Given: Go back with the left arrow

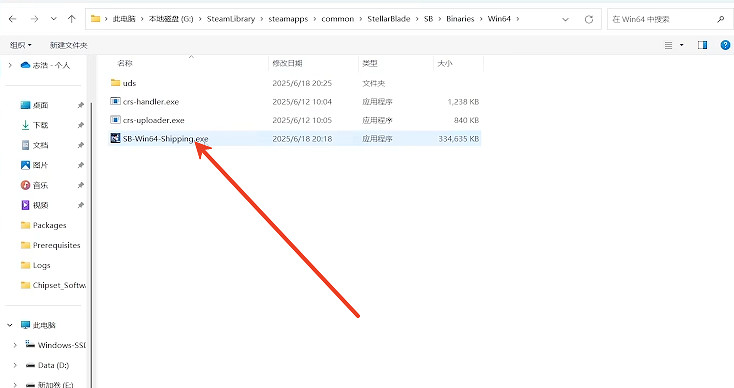Looking at the screenshot, I should [13, 19].
